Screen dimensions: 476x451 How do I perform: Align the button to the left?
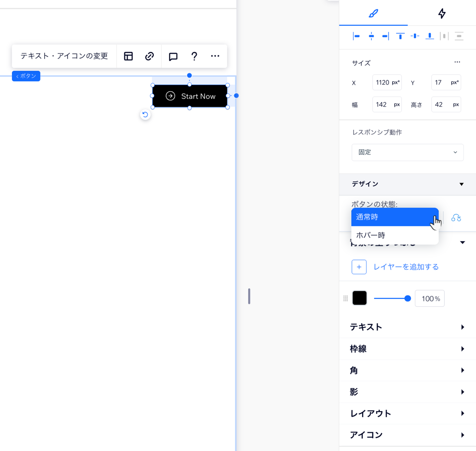click(357, 36)
